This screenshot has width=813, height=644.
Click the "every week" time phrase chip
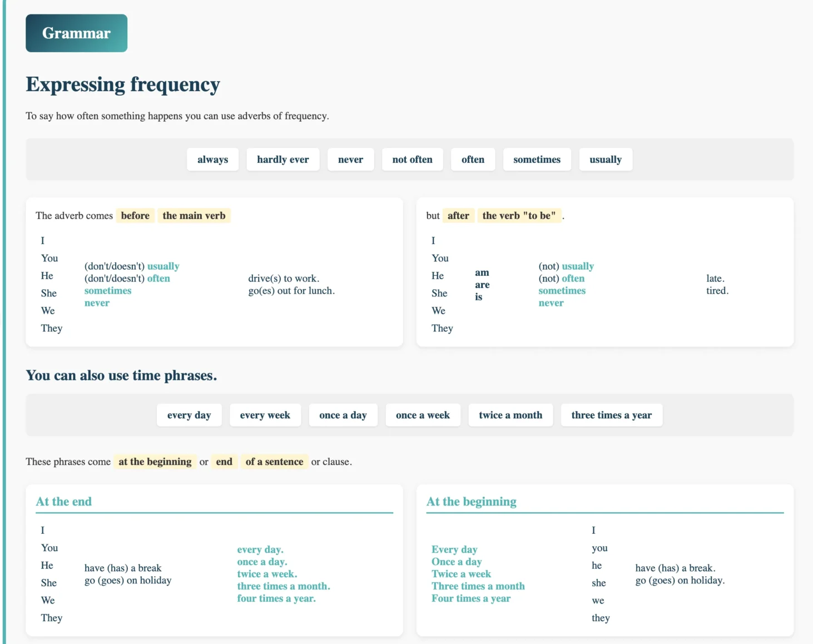[x=265, y=415]
